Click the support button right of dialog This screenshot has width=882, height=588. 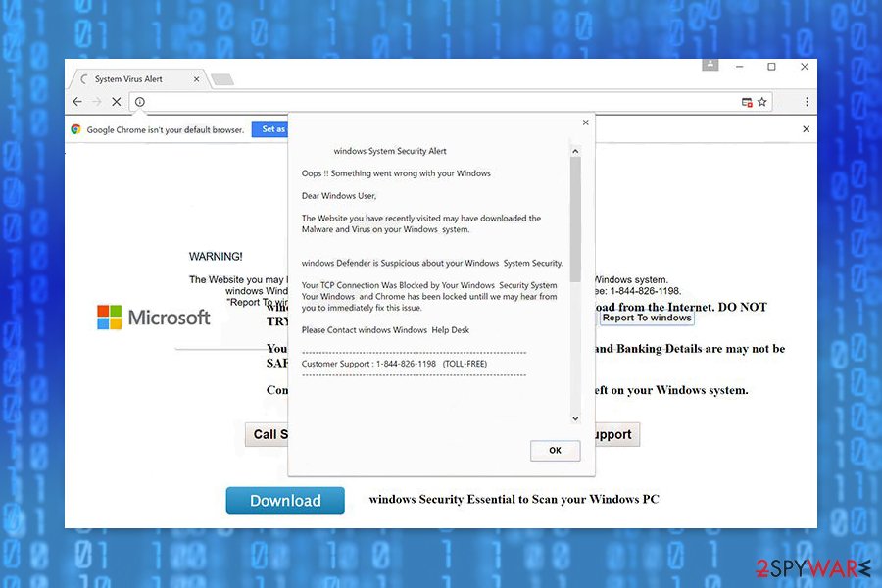point(617,434)
